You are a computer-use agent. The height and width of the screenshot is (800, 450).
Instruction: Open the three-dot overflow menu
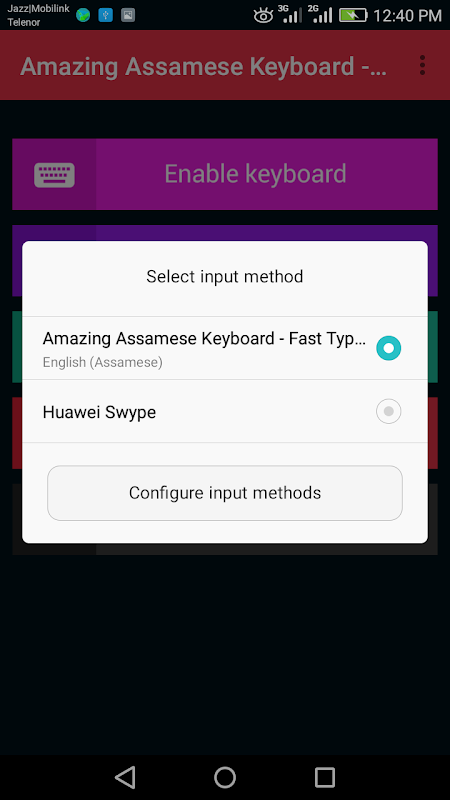click(422, 66)
